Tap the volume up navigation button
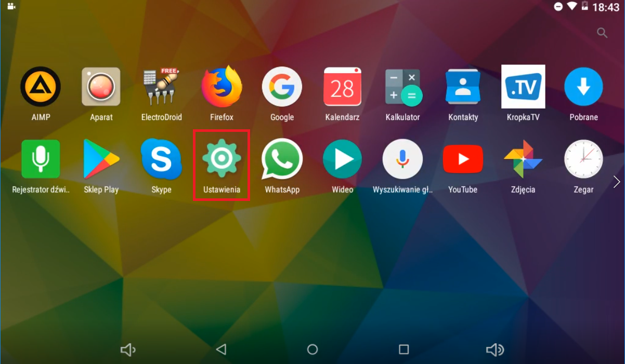 [495, 350]
